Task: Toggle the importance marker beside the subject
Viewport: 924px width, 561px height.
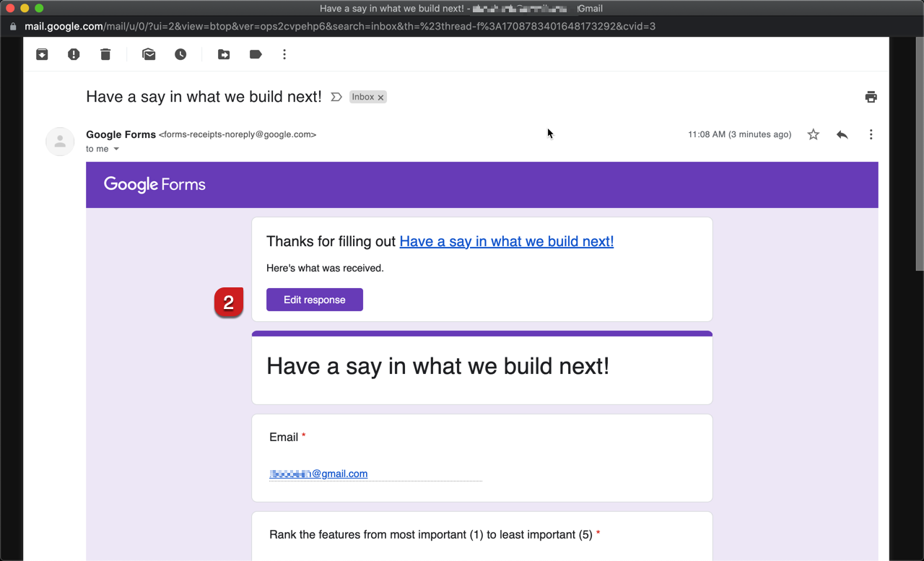Action: coord(336,97)
